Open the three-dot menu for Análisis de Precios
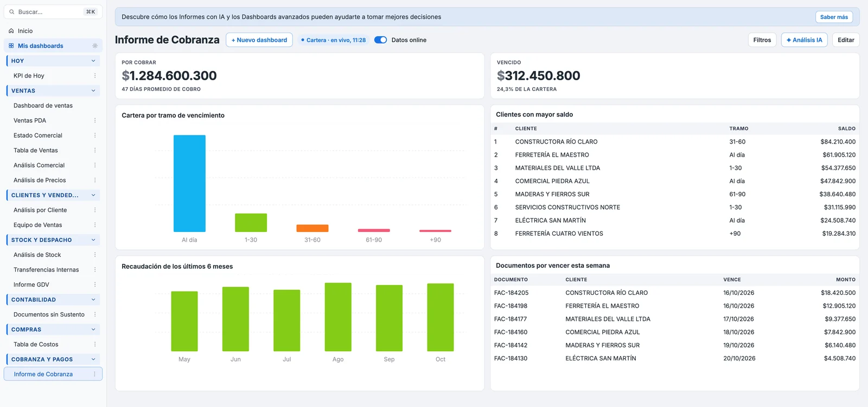The height and width of the screenshot is (407, 868). tap(95, 180)
